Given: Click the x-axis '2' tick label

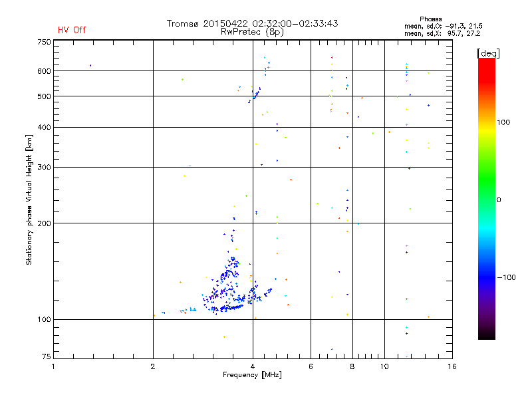Looking at the screenshot, I should coord(153,366).
